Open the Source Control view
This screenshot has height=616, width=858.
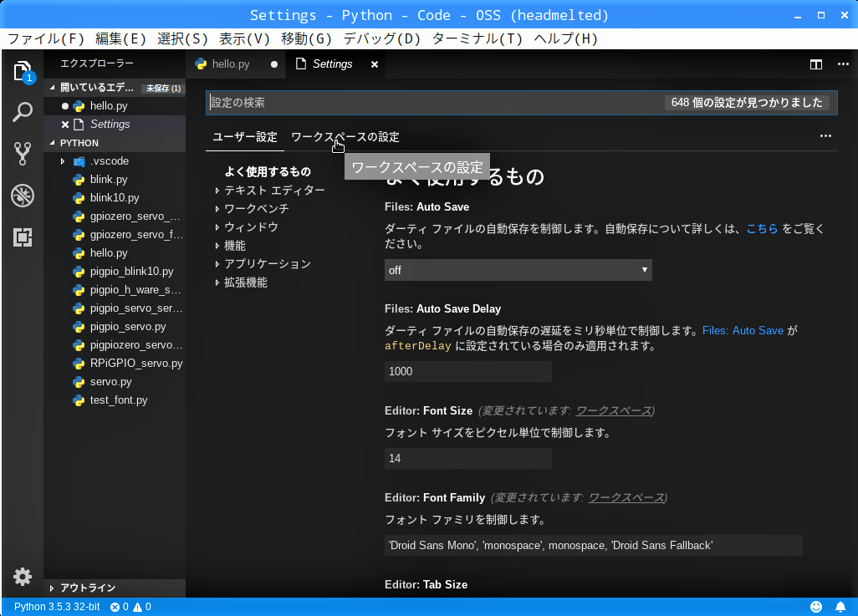23,154
